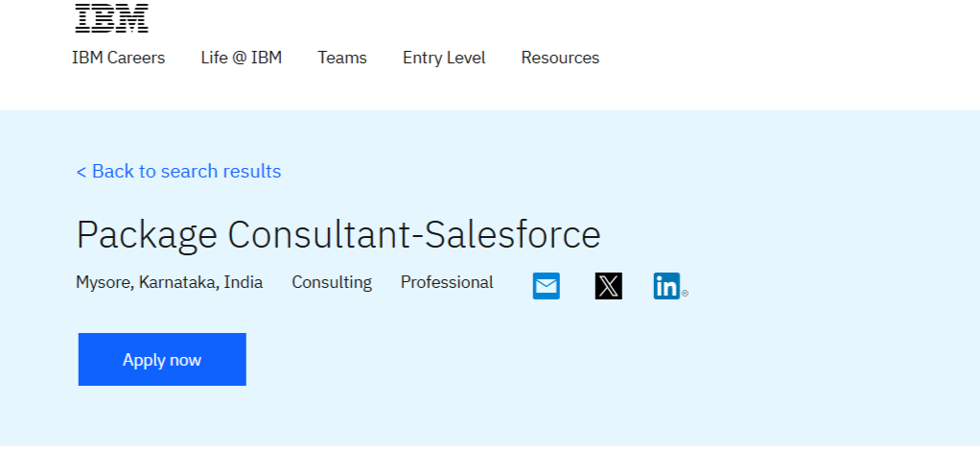The width and height of the screenshot is (980, 452).
Task: Share this job via email icon
Action: click(546, 286)
